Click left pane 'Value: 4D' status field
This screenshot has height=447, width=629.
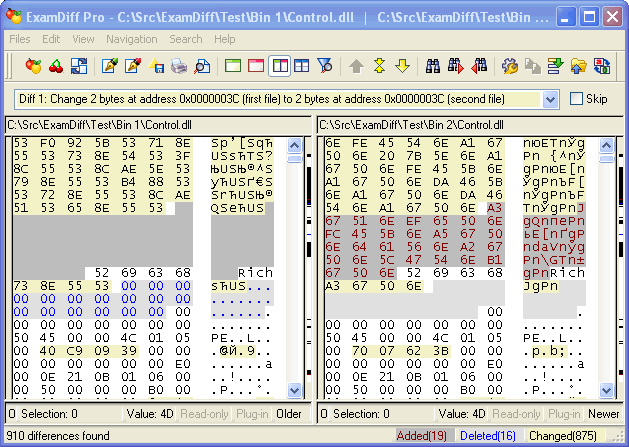[x=150, y=414]
